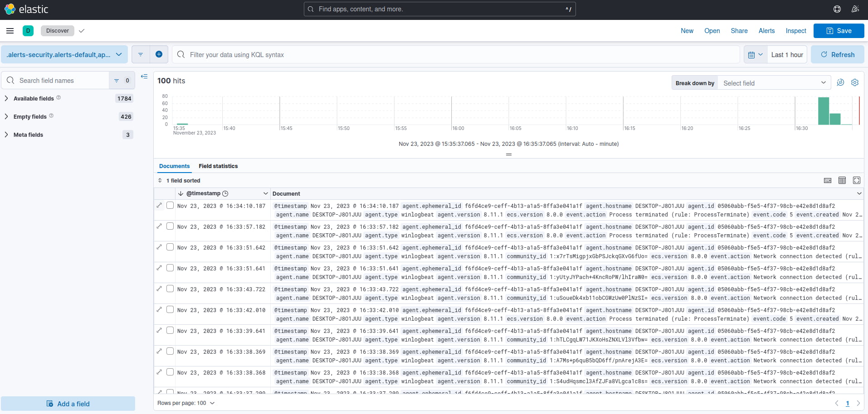Open the date quick menu calendar icon
Screen dimensions: 868x414
[756, 55]
